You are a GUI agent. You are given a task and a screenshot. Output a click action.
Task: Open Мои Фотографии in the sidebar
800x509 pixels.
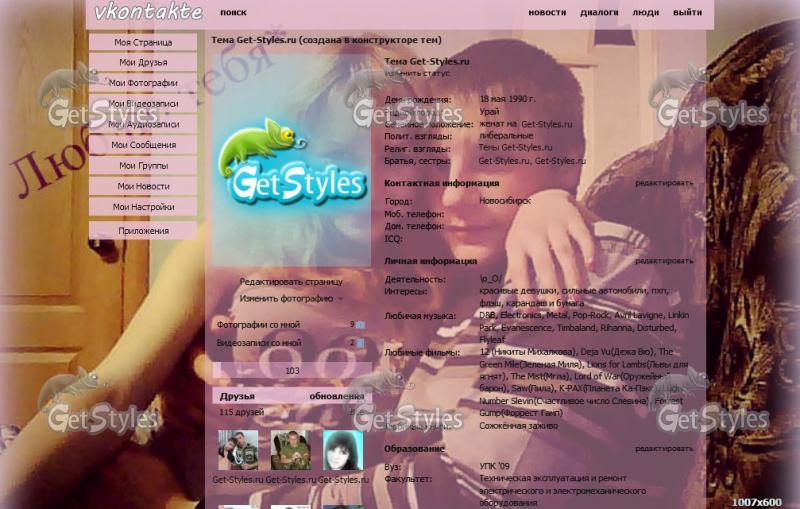pos(143,83)
